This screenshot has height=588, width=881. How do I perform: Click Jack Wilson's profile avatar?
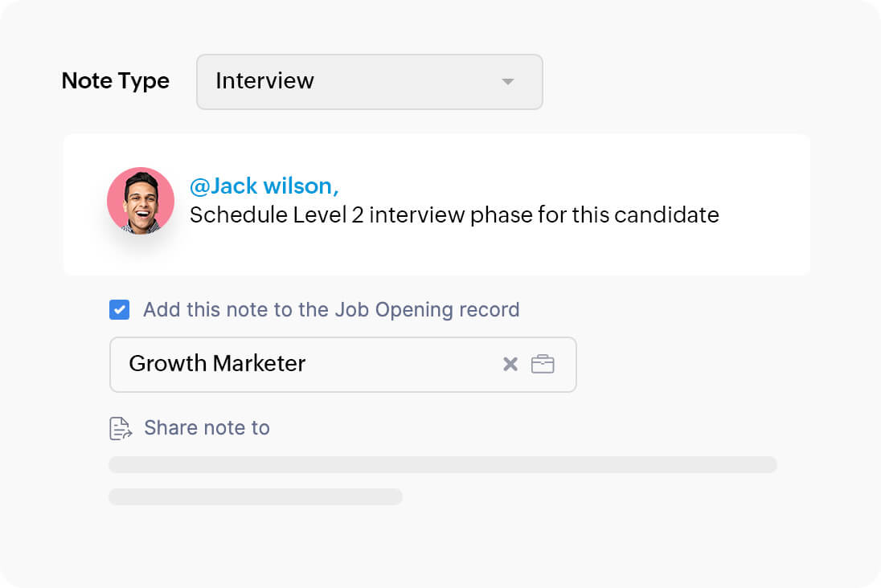point(141,201)
